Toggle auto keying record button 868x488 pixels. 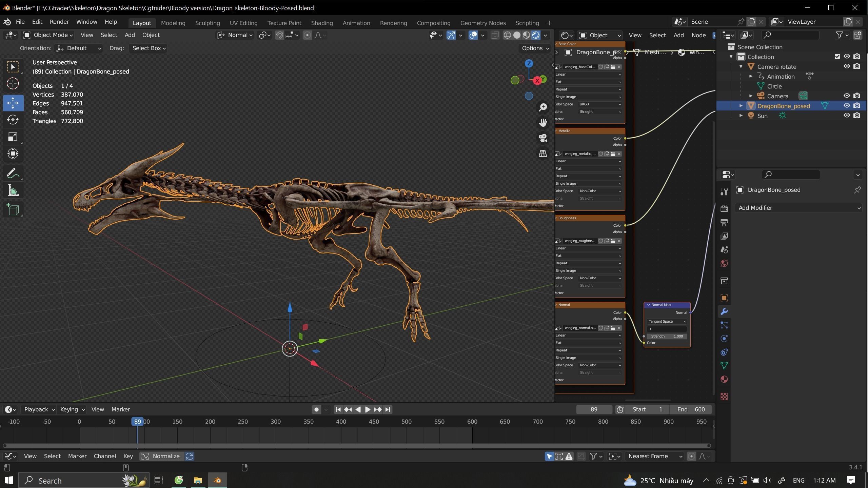tap(316, 409)
